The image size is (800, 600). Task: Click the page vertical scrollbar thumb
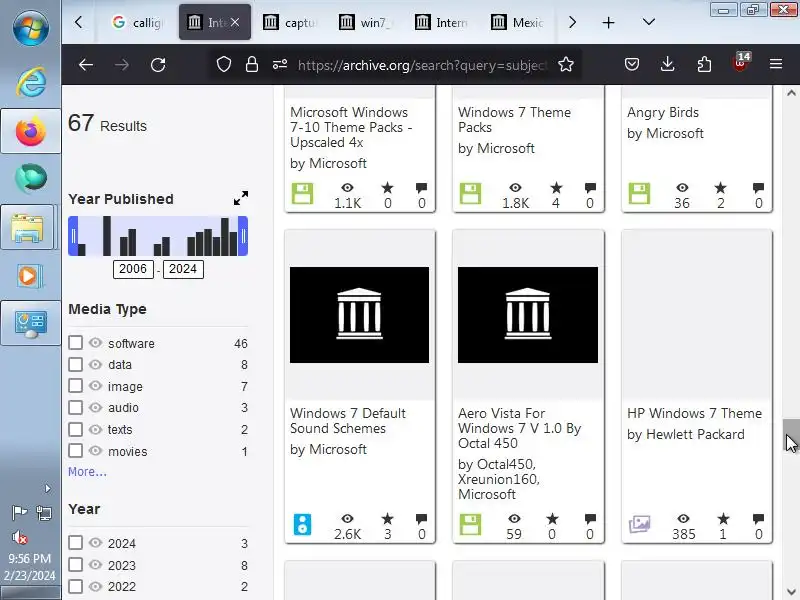point(791,435)
